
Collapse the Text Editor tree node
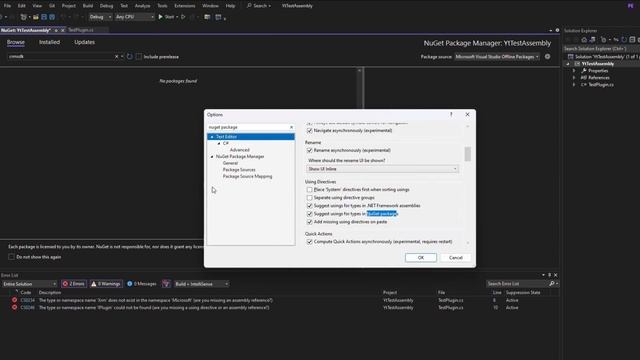pos(212,137)
